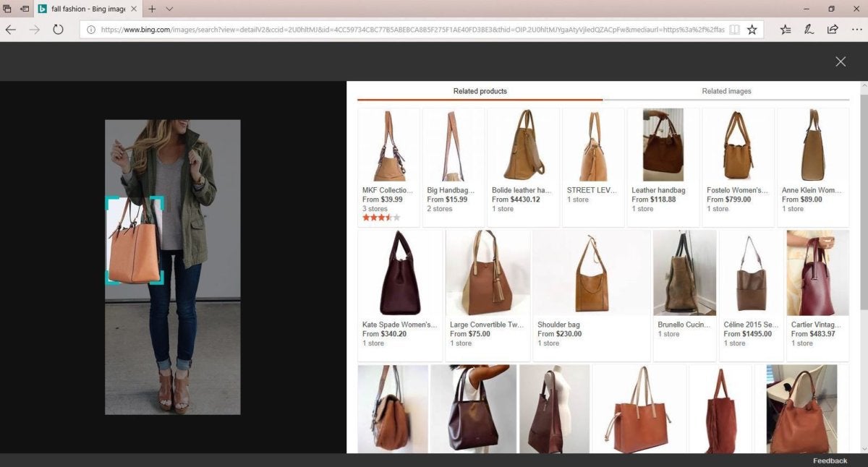The height and width of the screenshot is (467, 868).
Task: Click the From $4430.12 price
Action: pyautogui.click(x=516, y=200)
